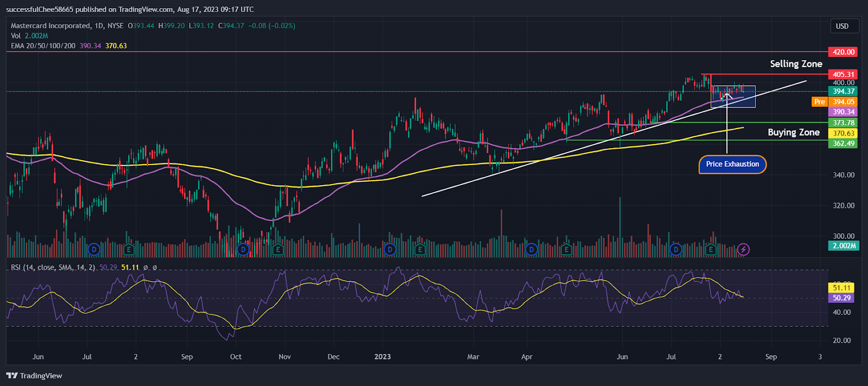Screen dimensions: 868x386
Task: Click the purple lightning upcoming-event icon
Action: coord(743,249)
